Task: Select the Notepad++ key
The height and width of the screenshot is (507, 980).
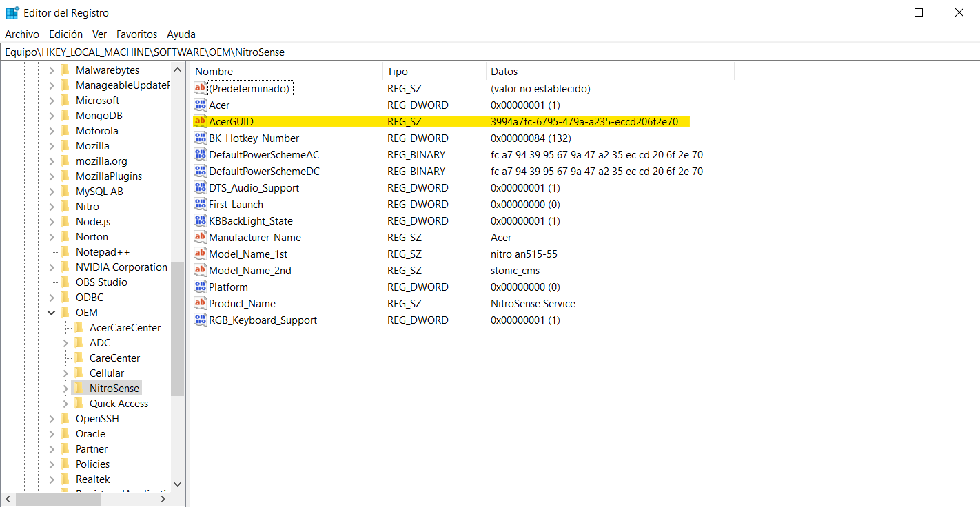Action: pos(103,251)
